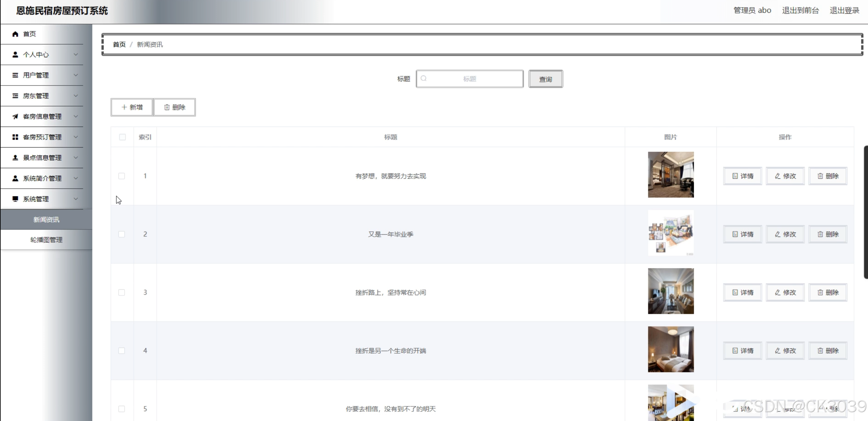Click the vertical page scrollbar
Viewport: 868px width, 421px height.
tap(865, 212)
